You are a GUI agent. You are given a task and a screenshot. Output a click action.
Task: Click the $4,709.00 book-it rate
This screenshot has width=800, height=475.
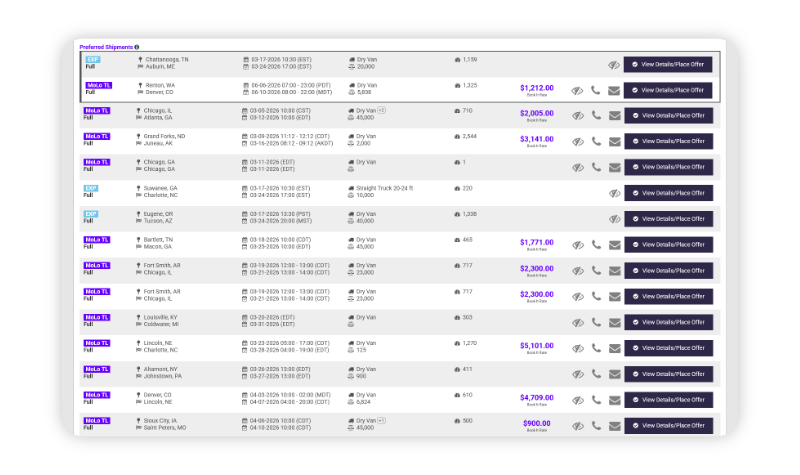click(537, 397)
